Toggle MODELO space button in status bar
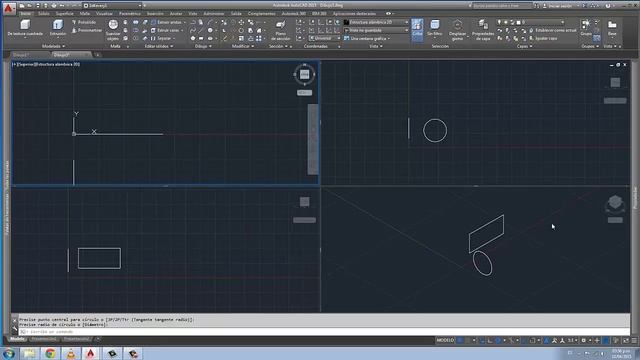 [x=445, y=340]
